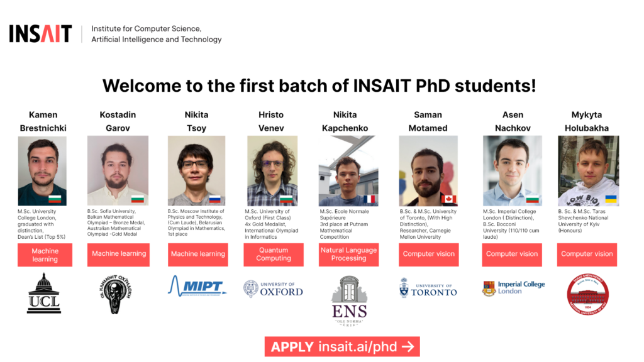Image resolution: width=644 pixels, height=362 pixels.
Task: Click the MIPT logo
Action: point(197,286)
